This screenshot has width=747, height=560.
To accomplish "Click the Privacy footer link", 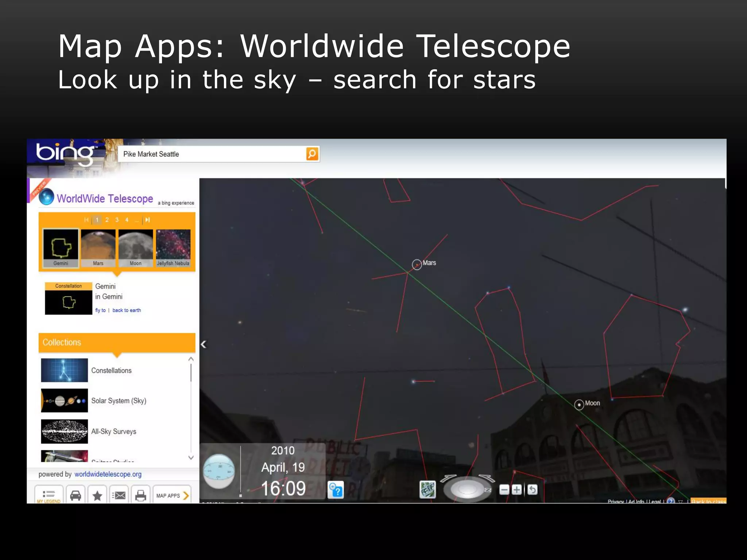I will 616,501.
